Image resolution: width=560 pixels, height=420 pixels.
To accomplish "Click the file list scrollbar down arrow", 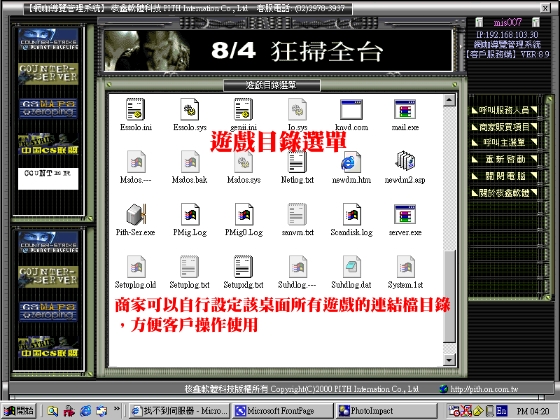I will (x=449, y=360).
